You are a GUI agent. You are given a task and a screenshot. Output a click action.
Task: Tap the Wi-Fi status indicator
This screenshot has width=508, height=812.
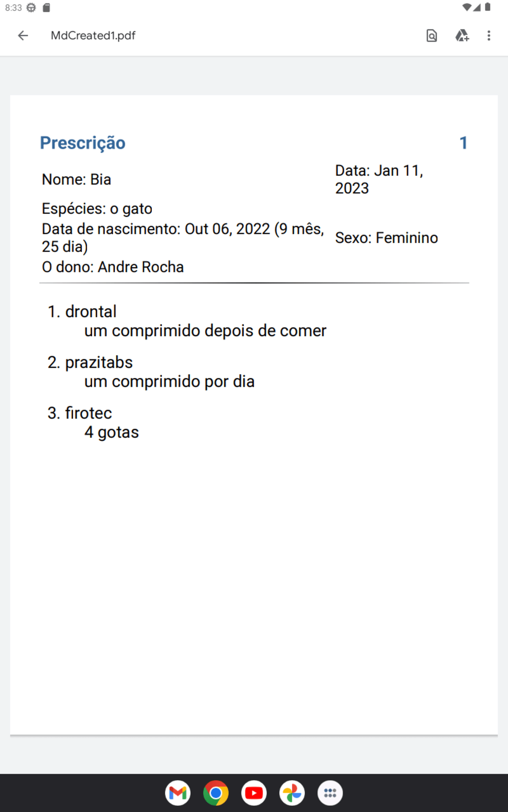click(466, 7)
